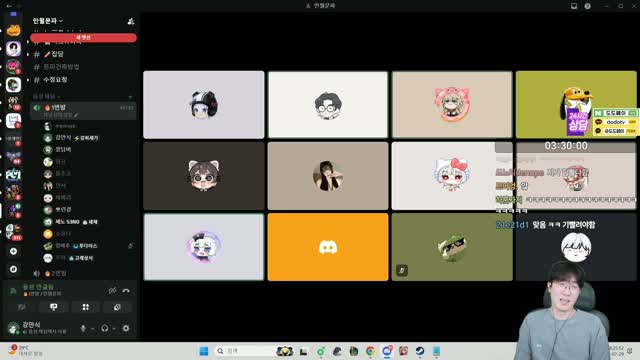Viewport: 640px width, 360px height.
Task: Disconnect from voice with the hang-up icon
Action: click(126, 291)
